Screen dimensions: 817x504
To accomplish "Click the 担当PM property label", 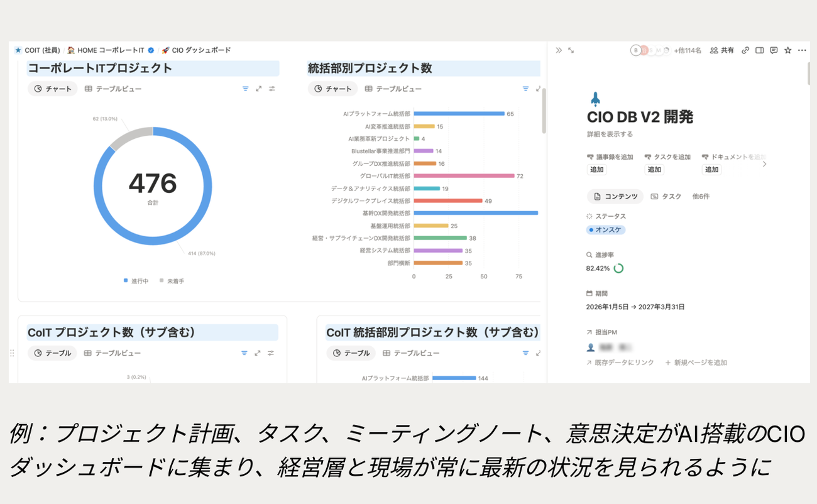I will click(601, 332).
